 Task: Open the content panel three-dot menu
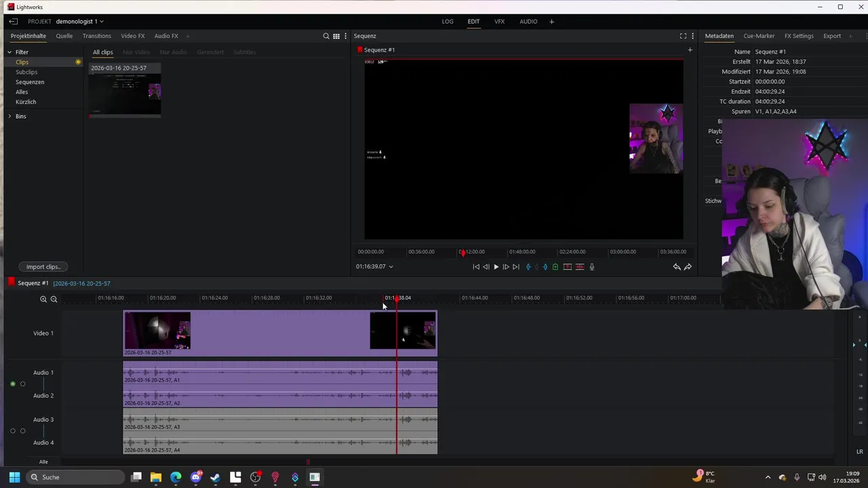345,36
